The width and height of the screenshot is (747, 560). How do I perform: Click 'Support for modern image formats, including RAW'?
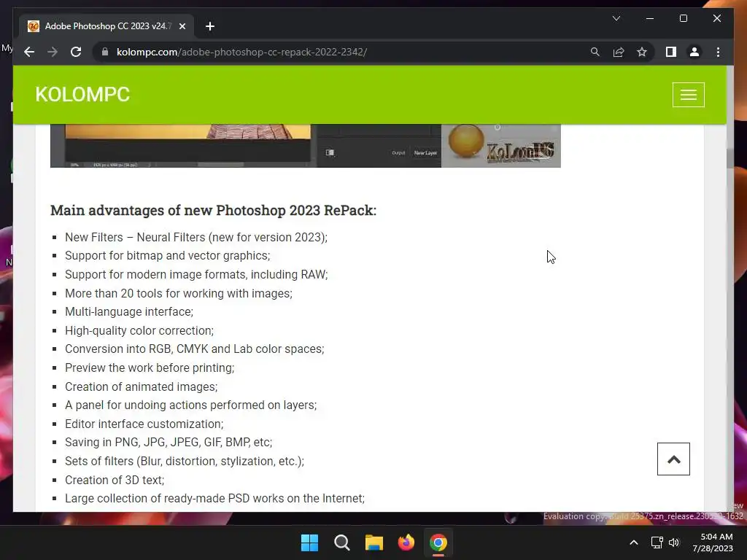[x=196, y=274]
